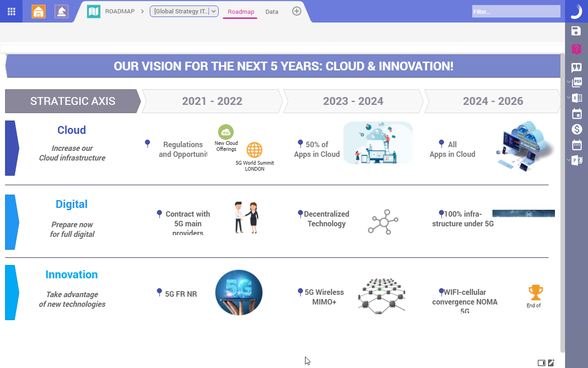Switch to the Roadmap tab
This screenshot has width=588, height=368.
coord(241,12)
